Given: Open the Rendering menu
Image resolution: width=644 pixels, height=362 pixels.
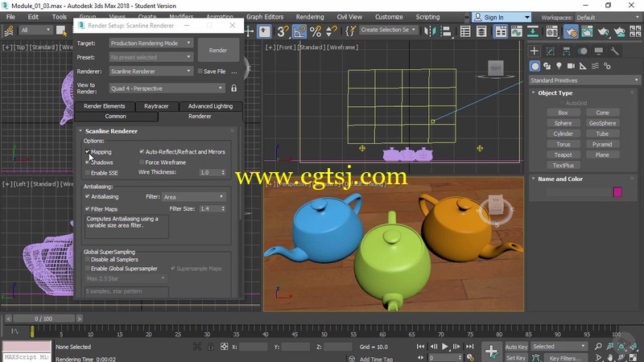Looking at the screenshot, I should point(310,17).
